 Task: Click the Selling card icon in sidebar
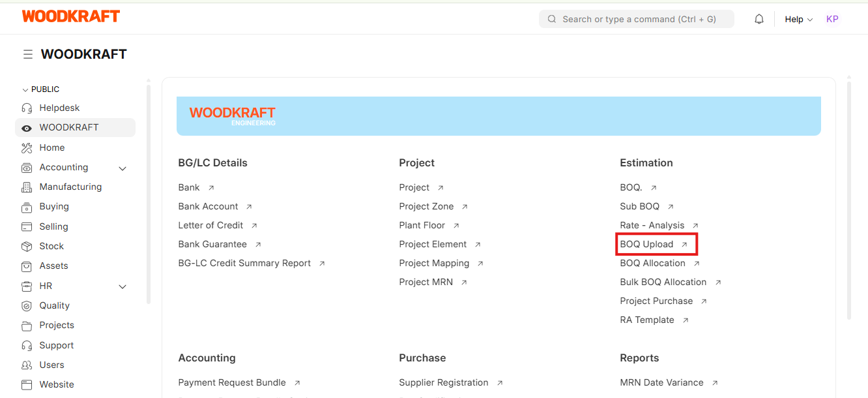pos(27,227)
